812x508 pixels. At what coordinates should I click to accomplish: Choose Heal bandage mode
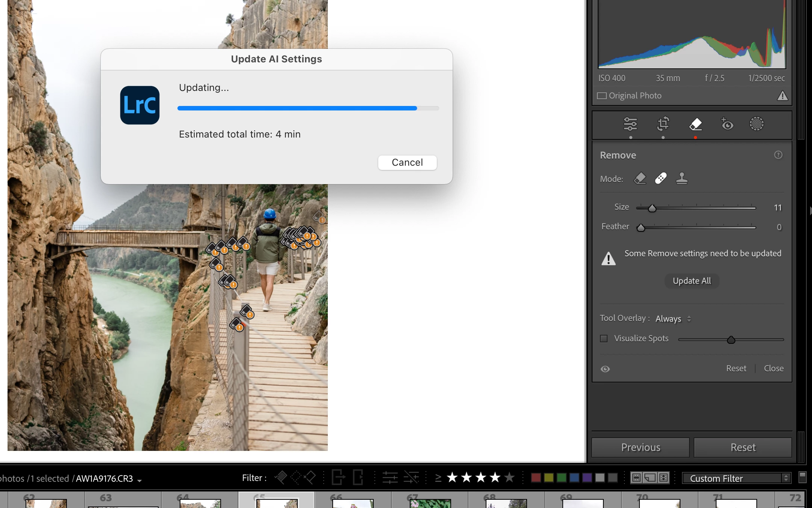661,178
